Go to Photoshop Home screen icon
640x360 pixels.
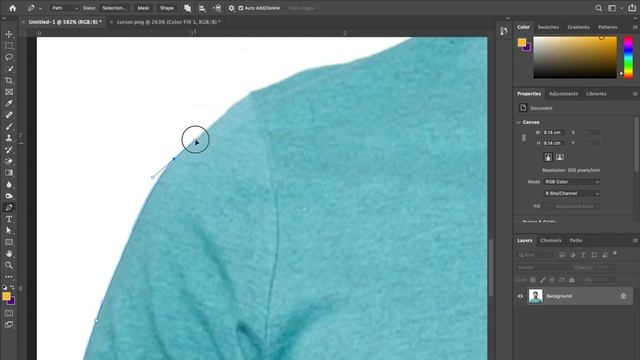[12, 8]
